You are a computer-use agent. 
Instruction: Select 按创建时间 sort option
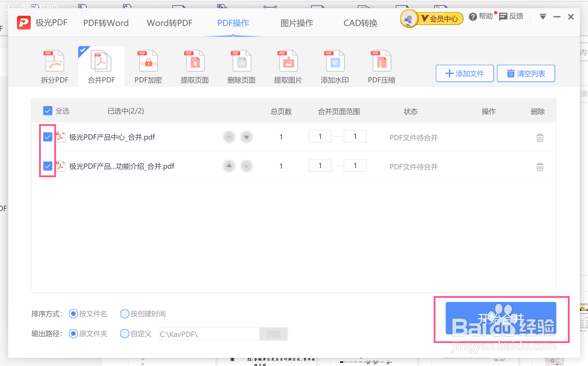click(x=125, y=314)
